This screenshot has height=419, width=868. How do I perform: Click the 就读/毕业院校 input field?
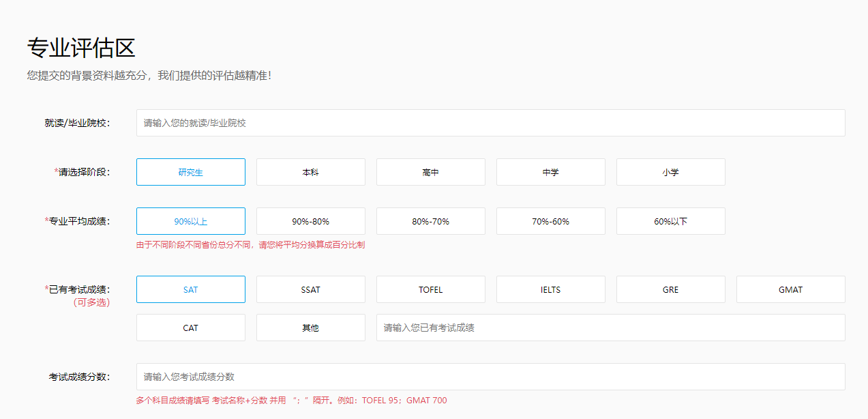[491, 123]
